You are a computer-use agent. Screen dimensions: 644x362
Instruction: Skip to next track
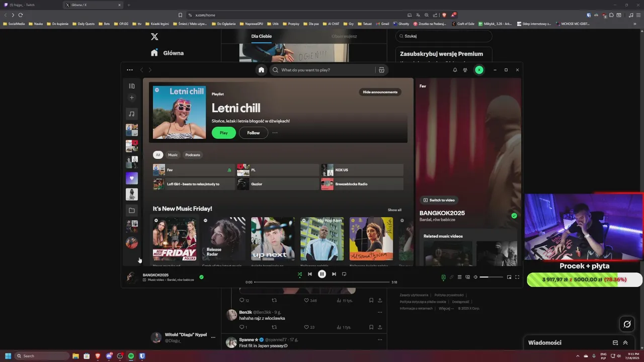point(334,274)
